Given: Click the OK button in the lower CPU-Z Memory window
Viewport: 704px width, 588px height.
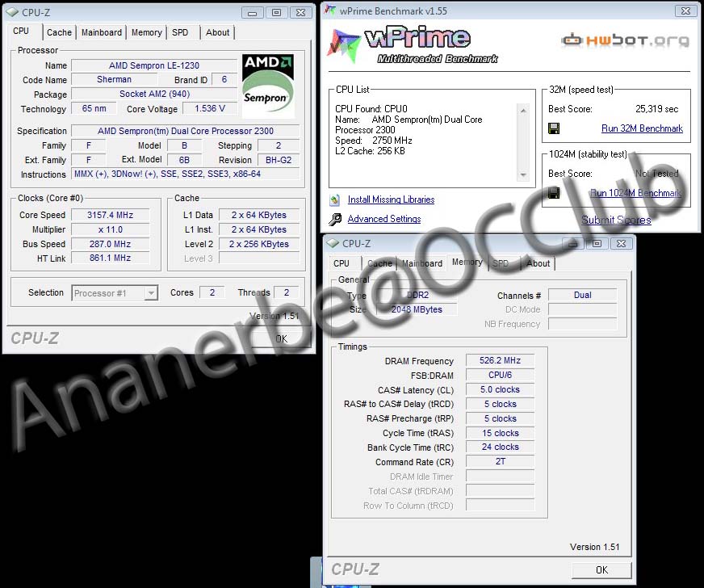Looking at the screenshot, I should coord(601,569).
